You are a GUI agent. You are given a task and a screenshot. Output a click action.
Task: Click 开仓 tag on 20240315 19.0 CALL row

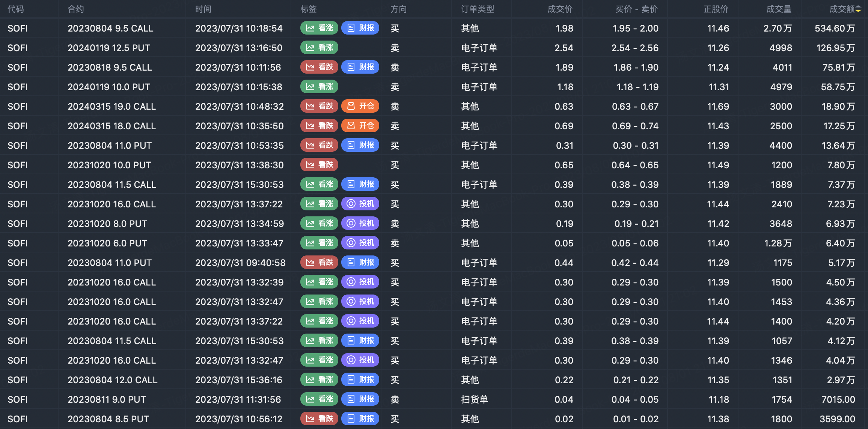(x=360, y=106)
